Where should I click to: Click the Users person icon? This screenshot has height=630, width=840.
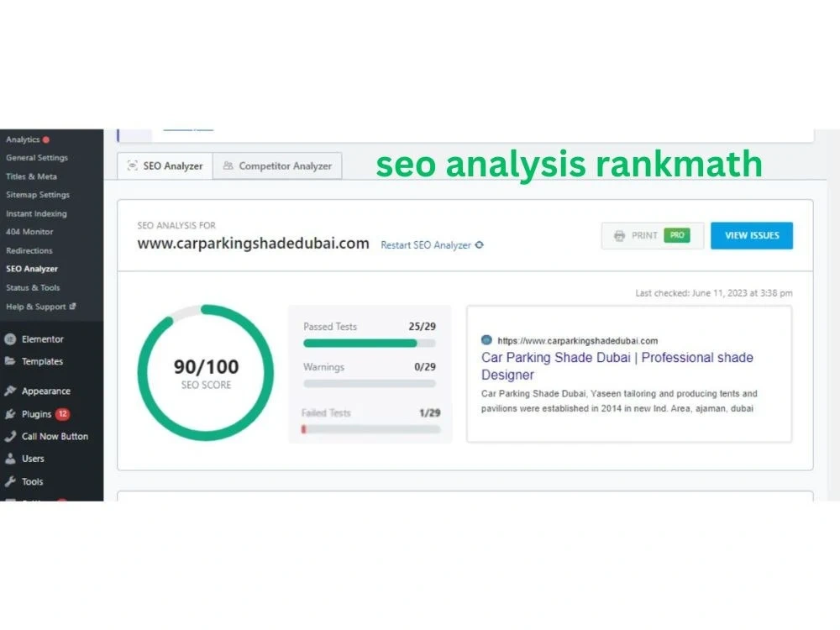coord(9,459)
